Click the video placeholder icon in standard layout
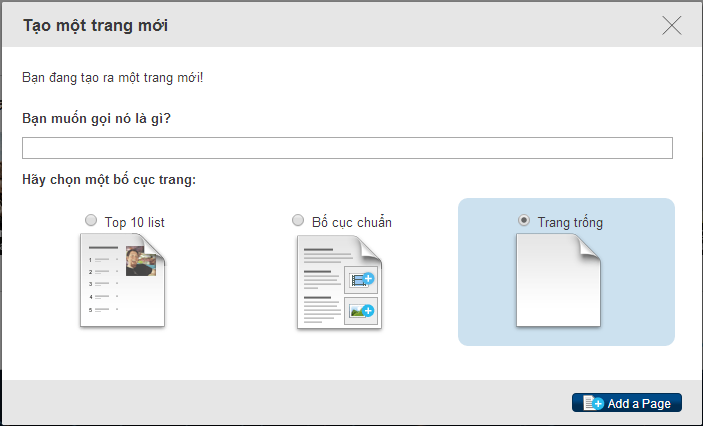The image size is (703, 426). 359,279
